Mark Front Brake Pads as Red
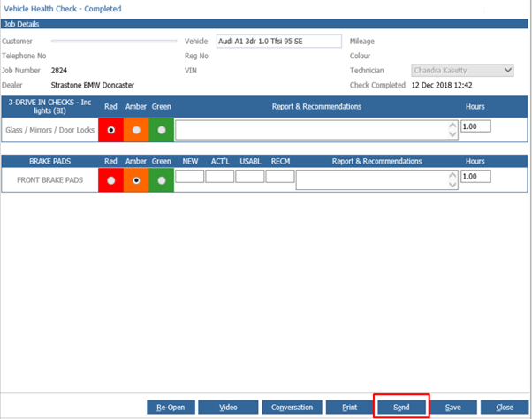532x419 pixels. coord(110,179)
